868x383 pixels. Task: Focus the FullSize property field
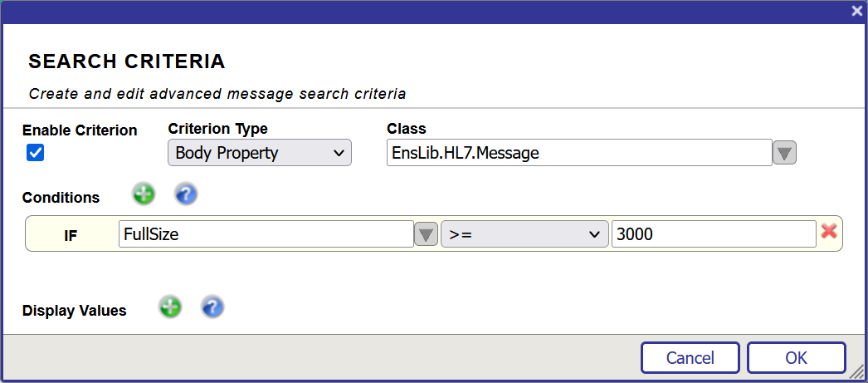pyautogui.click(x=266, y=234)
